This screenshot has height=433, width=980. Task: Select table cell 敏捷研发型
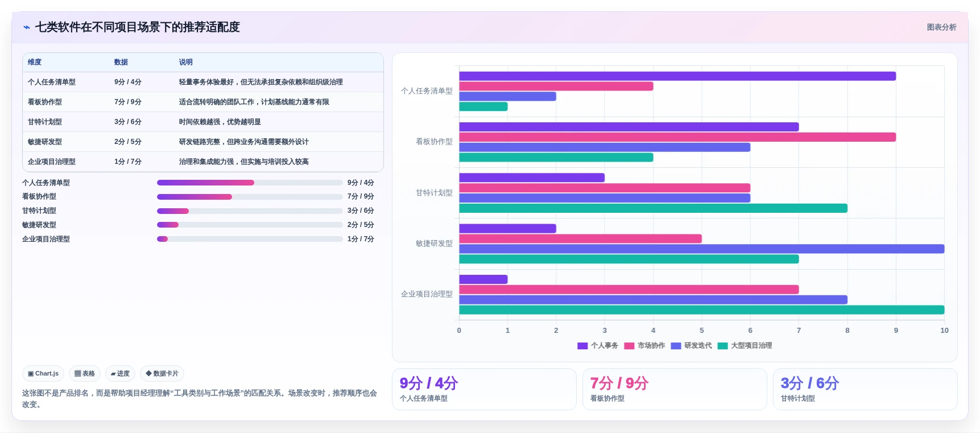click(45, 142)
